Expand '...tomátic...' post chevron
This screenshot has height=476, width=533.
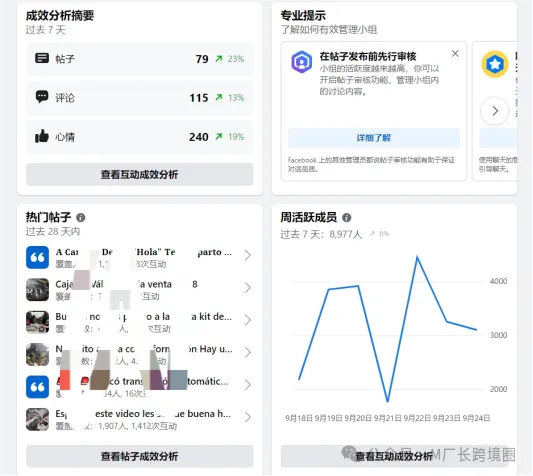point(248,385)
